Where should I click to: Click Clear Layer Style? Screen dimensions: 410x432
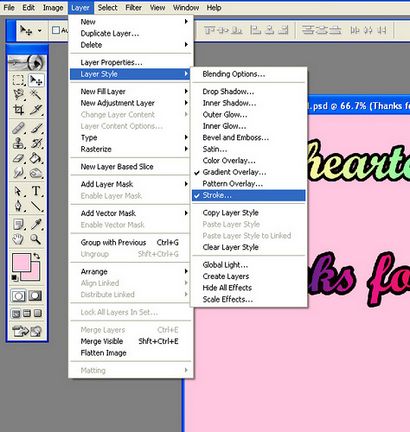[x=249, y=247]
